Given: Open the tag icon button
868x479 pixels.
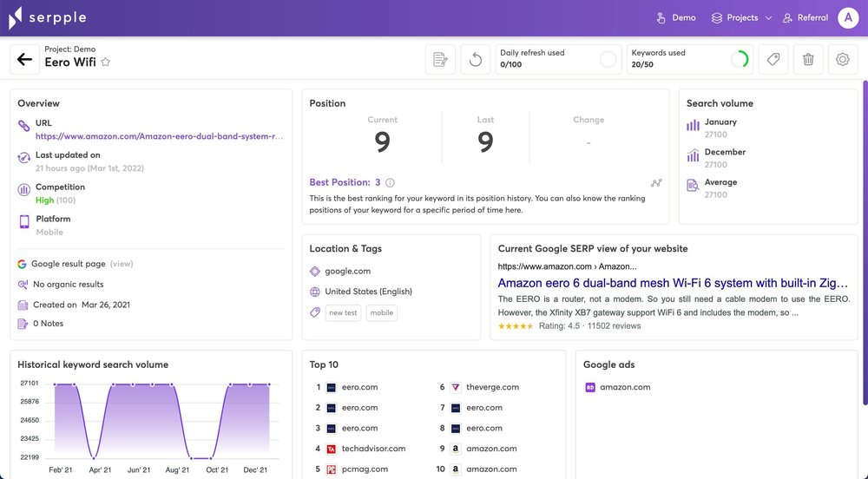Looking at the screenshot, I should (773, 59).
